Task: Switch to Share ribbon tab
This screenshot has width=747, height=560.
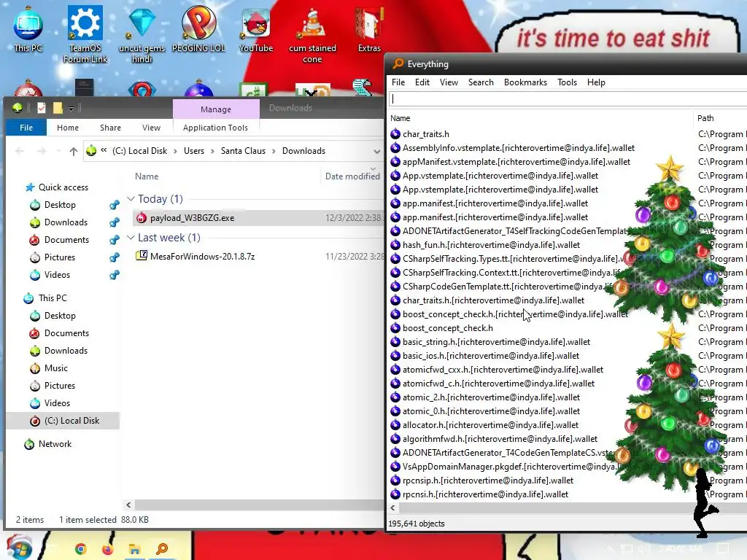Action: [x=110, y=128]
